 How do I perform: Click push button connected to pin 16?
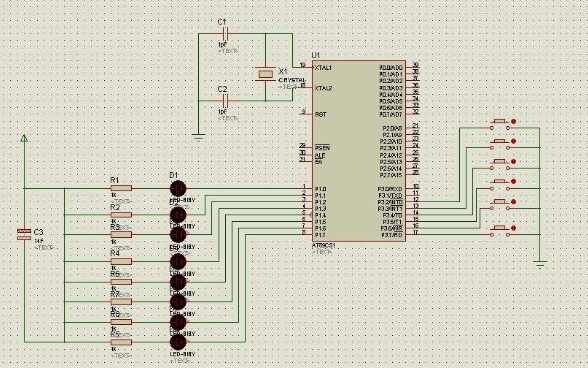pyautogui.click(x=500, y=205)
